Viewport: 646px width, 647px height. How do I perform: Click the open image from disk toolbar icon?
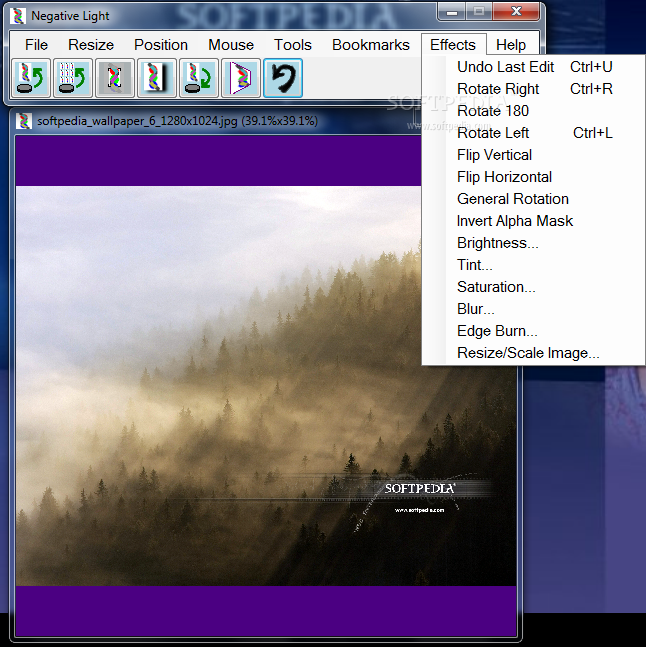click(x=31, y=78)
